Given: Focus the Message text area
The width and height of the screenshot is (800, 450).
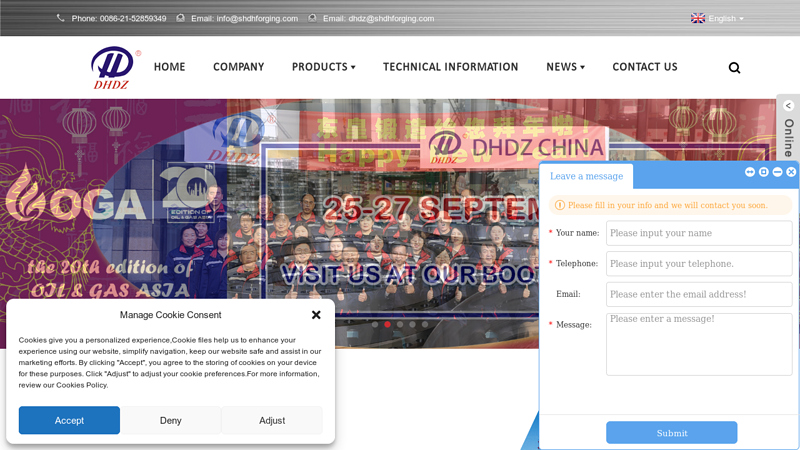Looking at the screenshot, I should click(x=699, y=344).
